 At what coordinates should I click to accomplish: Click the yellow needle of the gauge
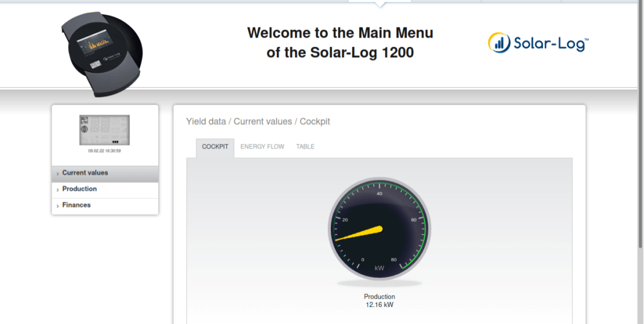coord(359,233)
